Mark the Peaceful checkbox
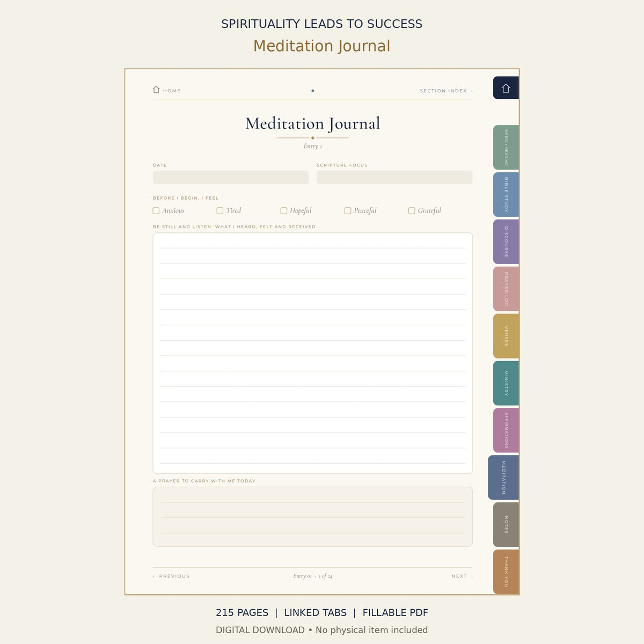 348,211
